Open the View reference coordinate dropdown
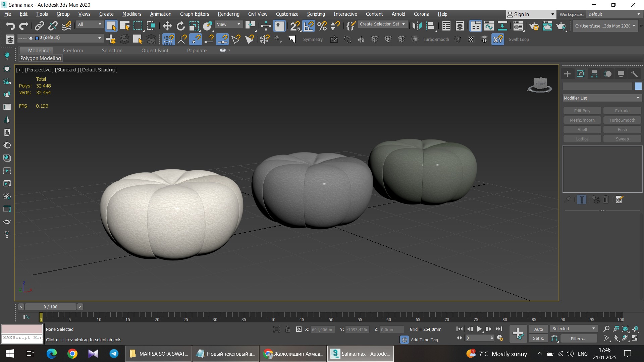Image resolution: width=644 pixels, height=362 pixels. pyautogui.click(x=228, y=24)
